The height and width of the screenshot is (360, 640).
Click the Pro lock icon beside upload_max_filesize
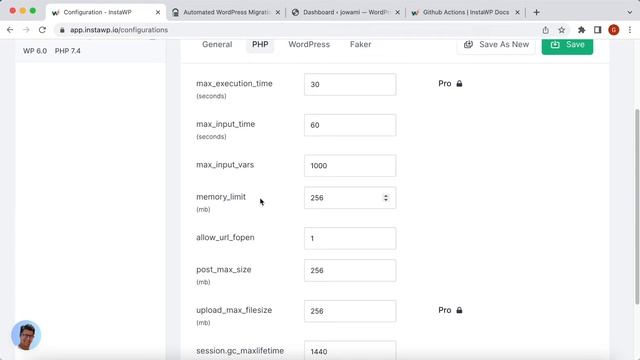[459, 310]
